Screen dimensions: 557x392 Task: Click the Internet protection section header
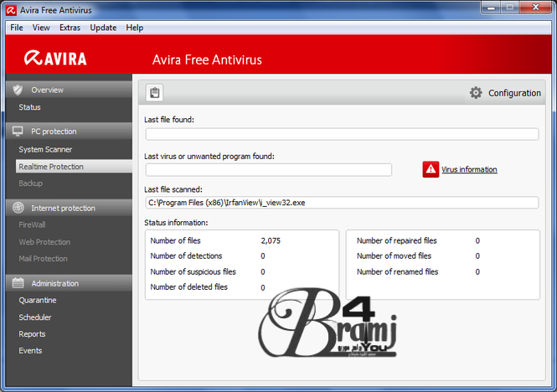(69, 208)
